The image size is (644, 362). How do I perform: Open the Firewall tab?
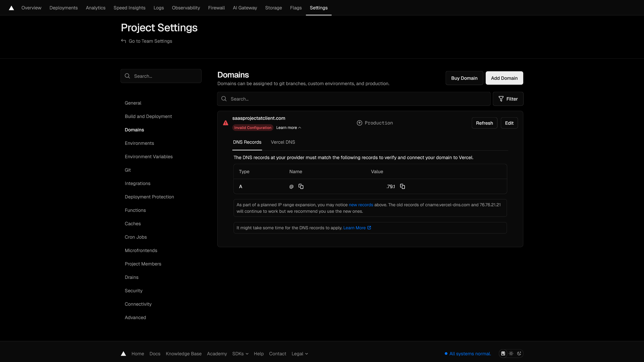[216, 8]
